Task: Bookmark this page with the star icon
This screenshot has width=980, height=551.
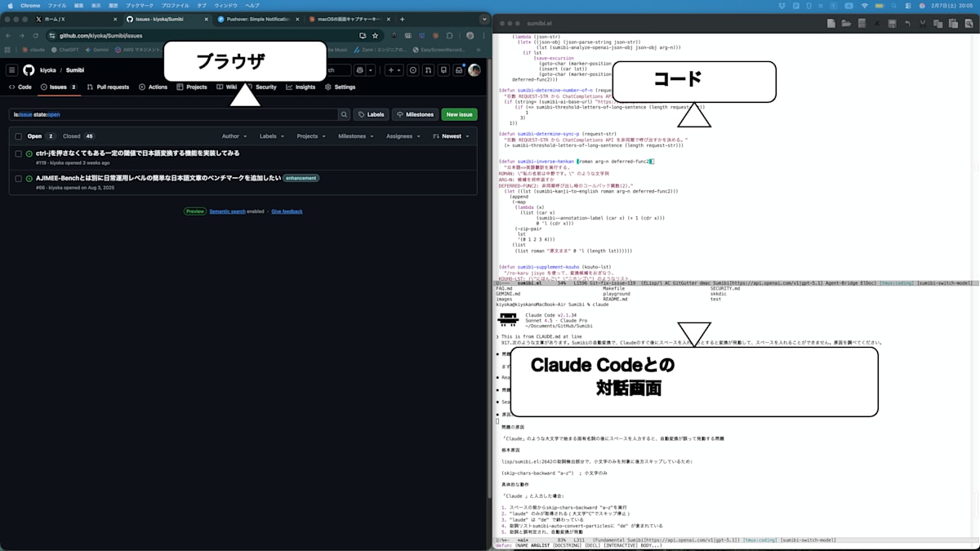Action: coord(375,36)
